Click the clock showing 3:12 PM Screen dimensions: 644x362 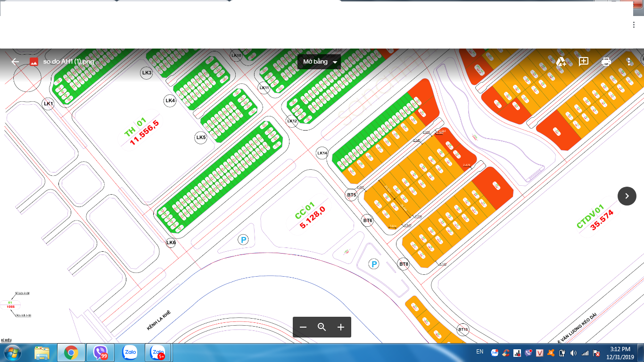click(620, 349)
